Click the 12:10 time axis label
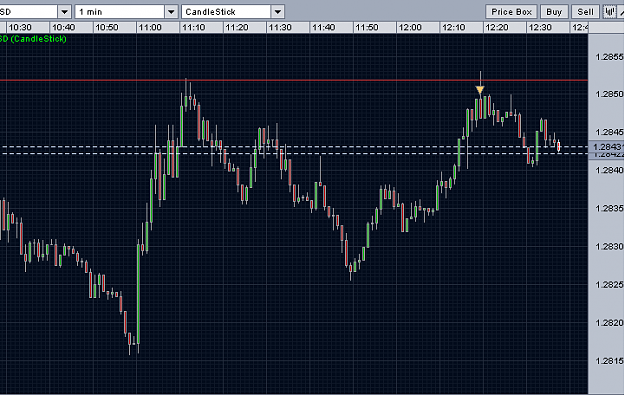625x395 pixels. coord(454,28)
